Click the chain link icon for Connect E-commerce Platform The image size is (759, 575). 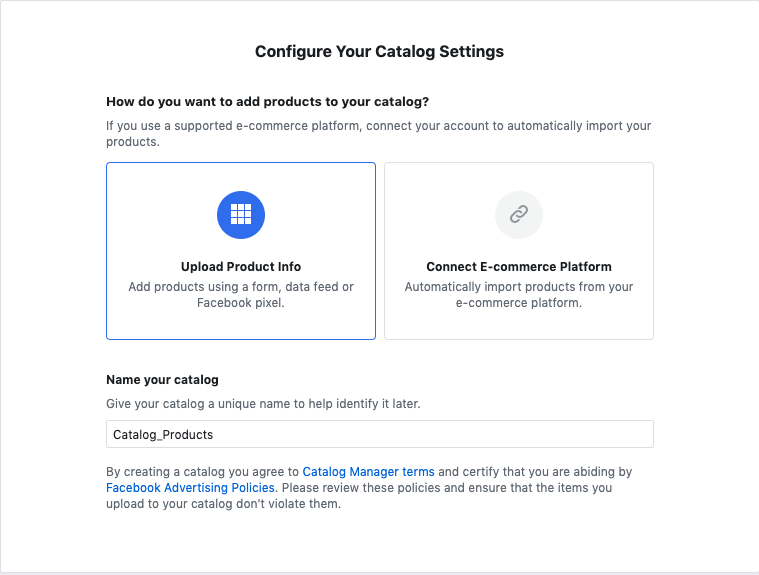click(518, 214)
